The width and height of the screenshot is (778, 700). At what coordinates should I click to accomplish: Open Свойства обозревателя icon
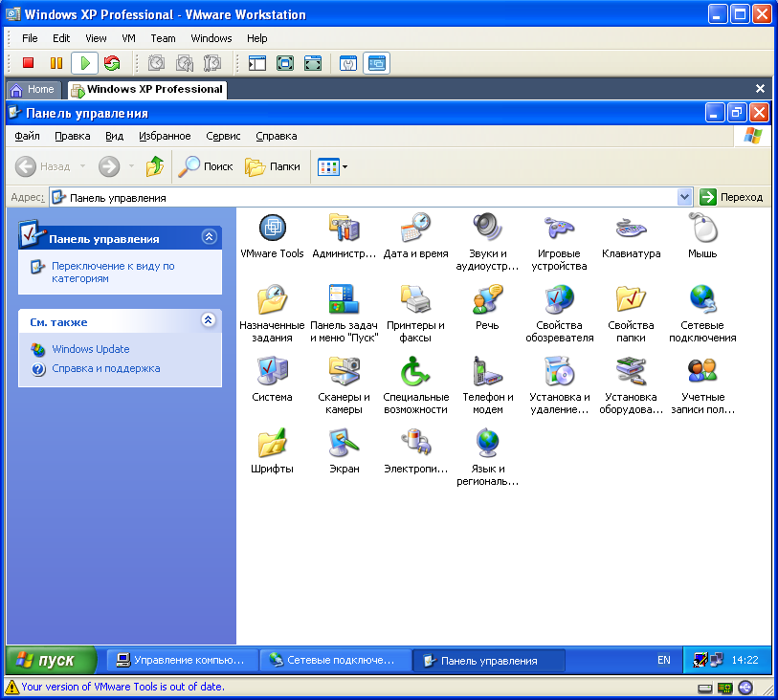(x=559, y=314)
